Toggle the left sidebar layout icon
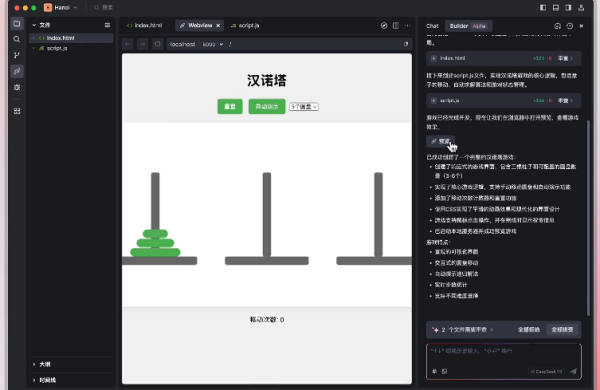 [x=543, y=8]
